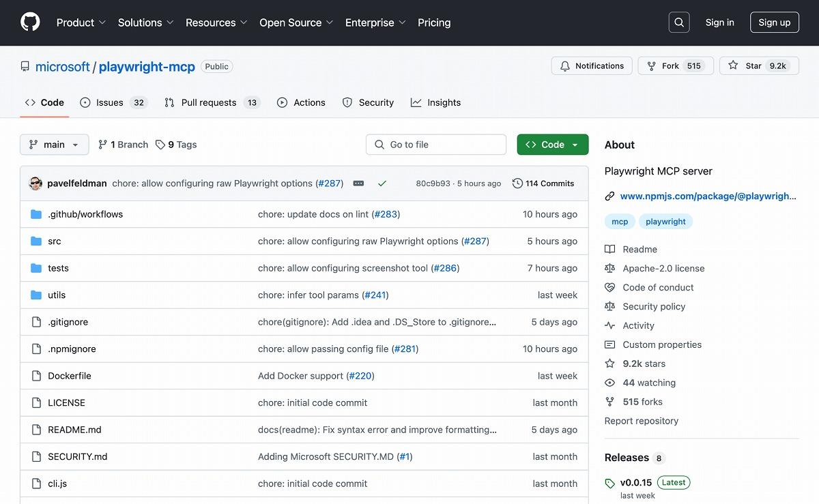Click the tag icon beside v0.0.15
Image resolution: width=819 pixels, height=504 pixels.
click(x=610, y=484)
